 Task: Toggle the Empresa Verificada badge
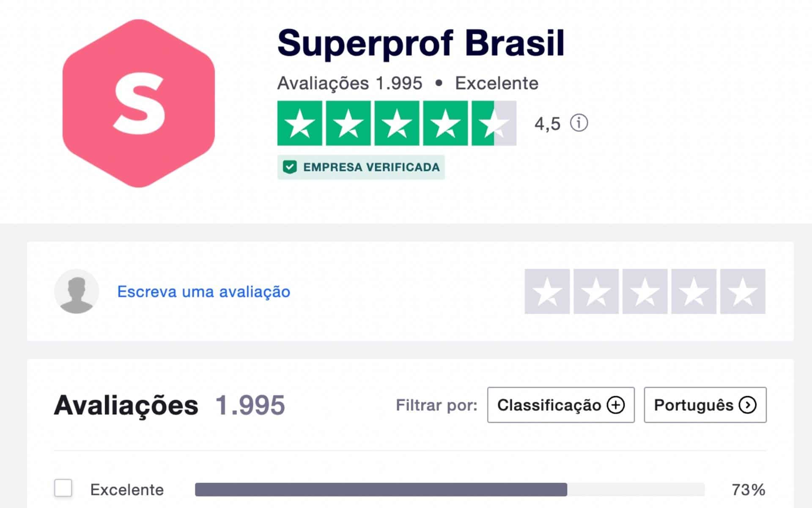[360, 167]
